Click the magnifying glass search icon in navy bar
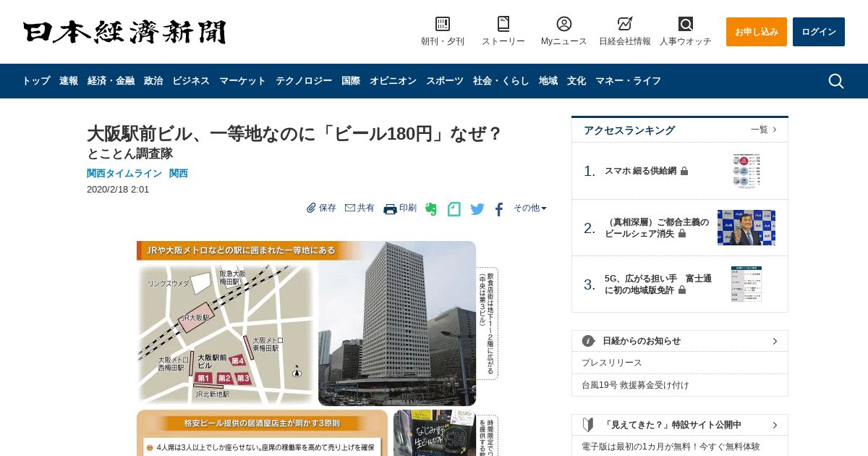The image size is (868, 456). coord(836,81)
